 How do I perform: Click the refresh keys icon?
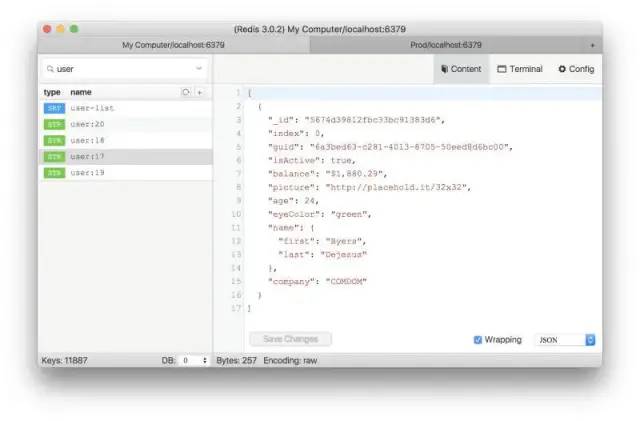point(185,92)
